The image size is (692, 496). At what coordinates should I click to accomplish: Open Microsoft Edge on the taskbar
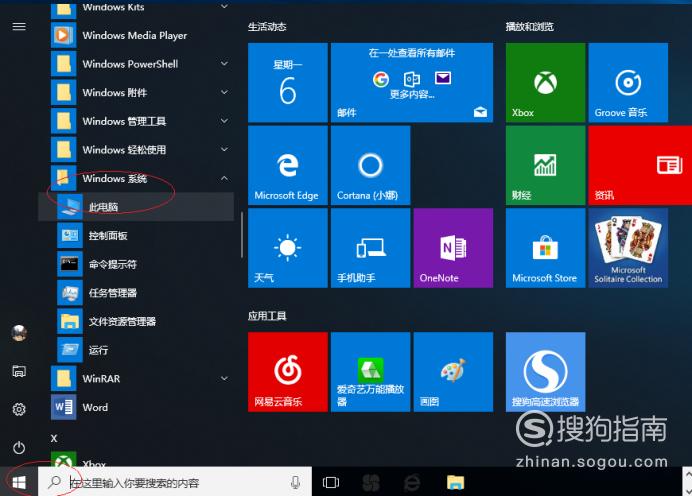point(412,483)
